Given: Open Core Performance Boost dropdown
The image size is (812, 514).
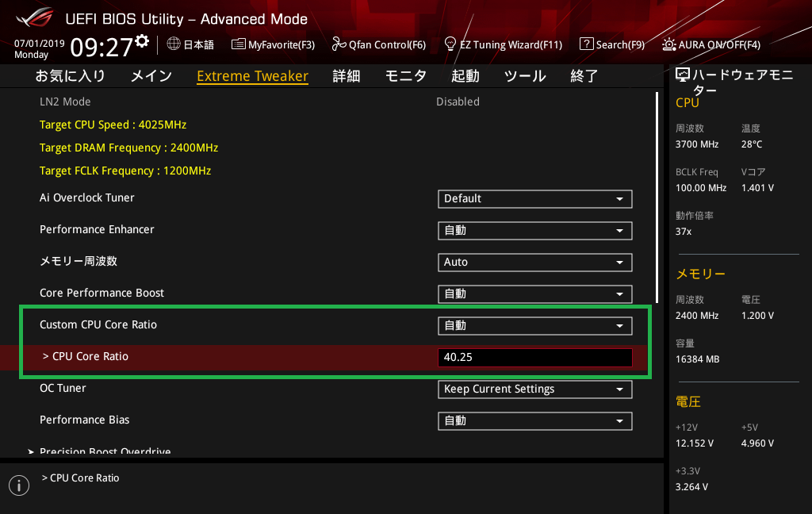Looking at the screenshot, I should click(535, 293).
